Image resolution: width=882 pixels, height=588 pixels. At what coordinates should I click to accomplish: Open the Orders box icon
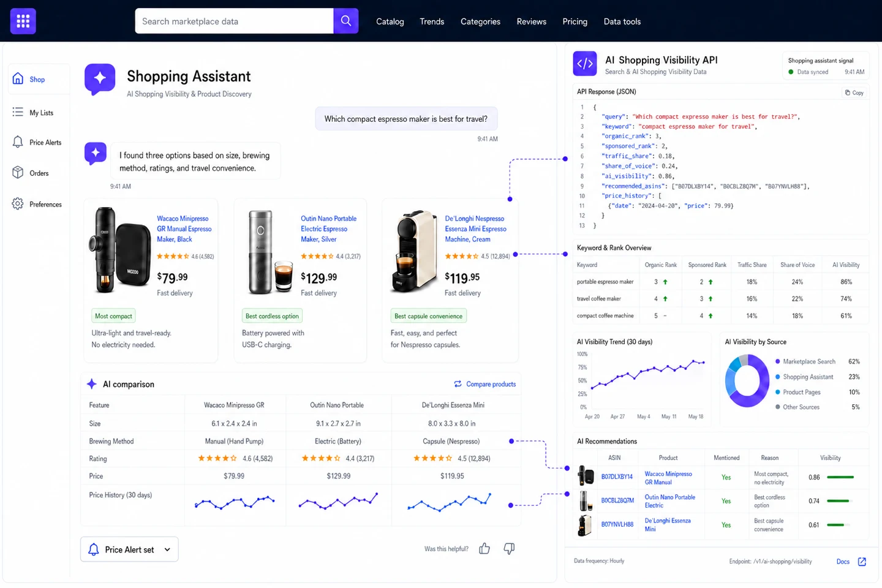click(x=18, y=173)
